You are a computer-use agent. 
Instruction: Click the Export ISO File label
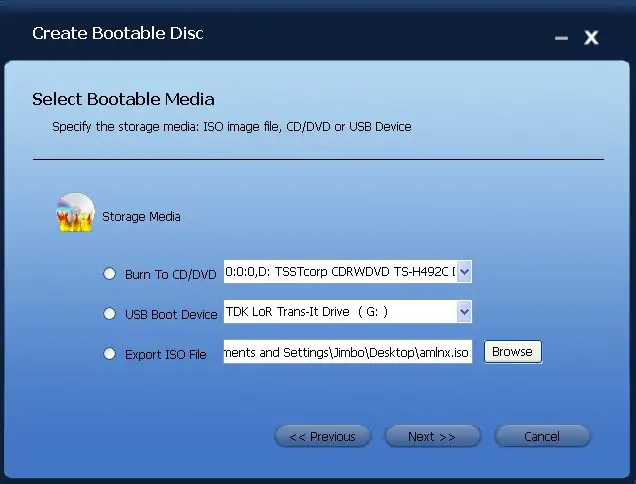(x=165, y=355)
